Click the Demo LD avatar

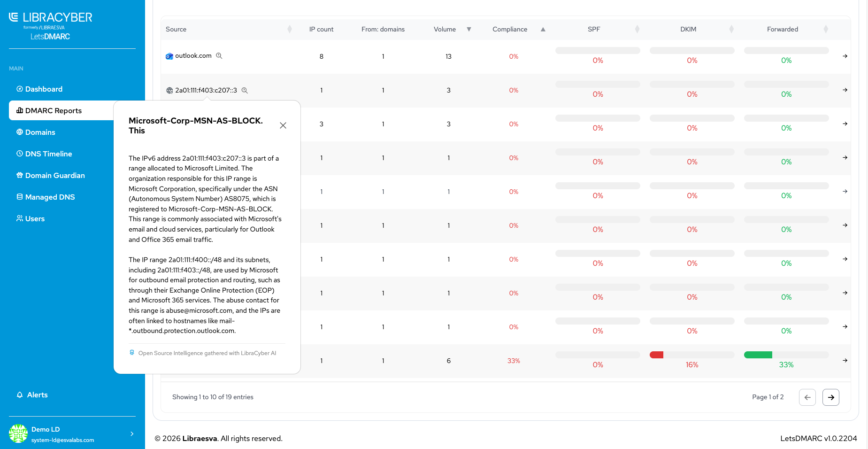18,434
